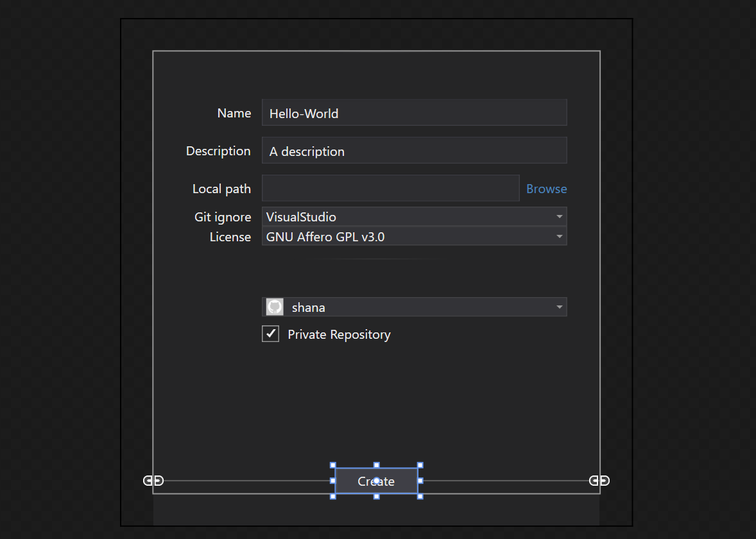
Task: Click the Name input field
Action: tap(414, 113)
